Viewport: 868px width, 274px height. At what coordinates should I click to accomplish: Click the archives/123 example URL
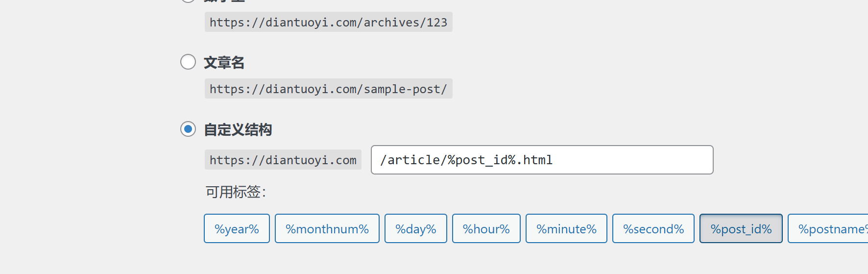click(x=329, y=22)
